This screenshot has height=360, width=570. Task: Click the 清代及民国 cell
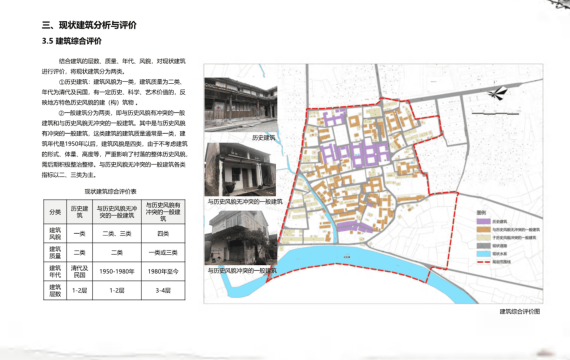[x=80, y=271]
